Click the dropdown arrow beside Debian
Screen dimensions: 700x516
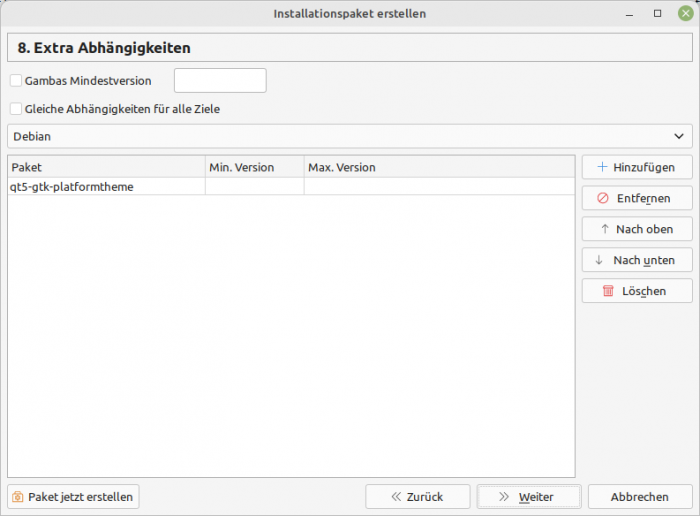click(680, 136)
